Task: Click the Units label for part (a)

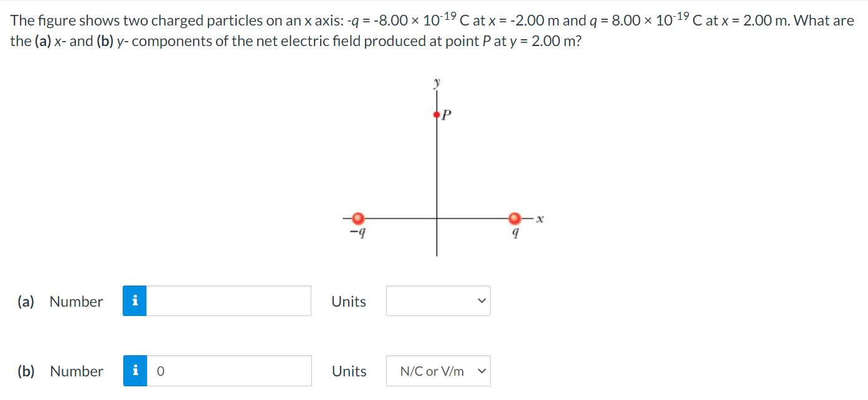Action: 348,301
